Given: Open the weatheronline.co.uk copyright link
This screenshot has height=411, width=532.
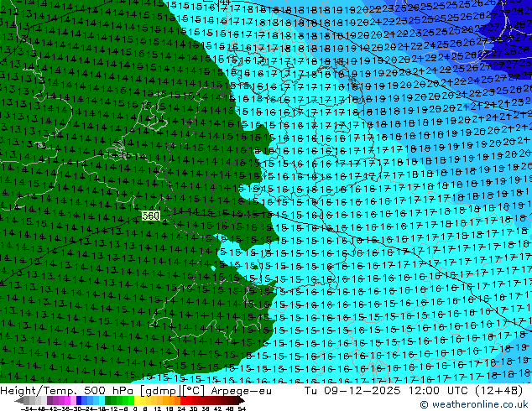Looking at the screenshot, I should coord(473,404).
